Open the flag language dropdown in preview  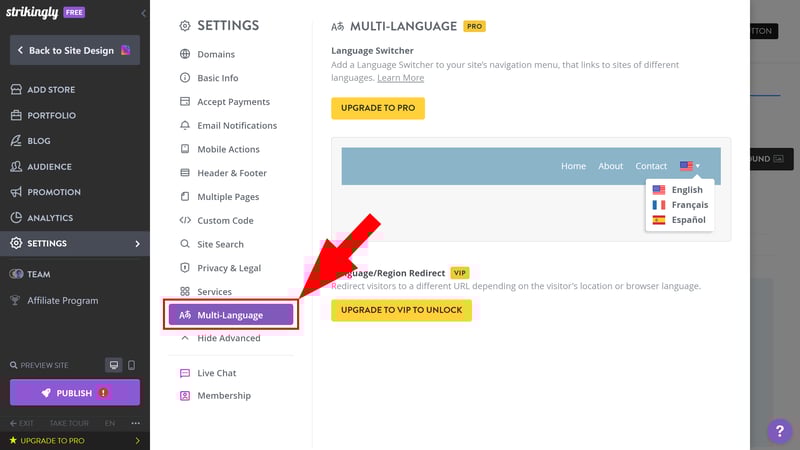(x=690, y=166)
